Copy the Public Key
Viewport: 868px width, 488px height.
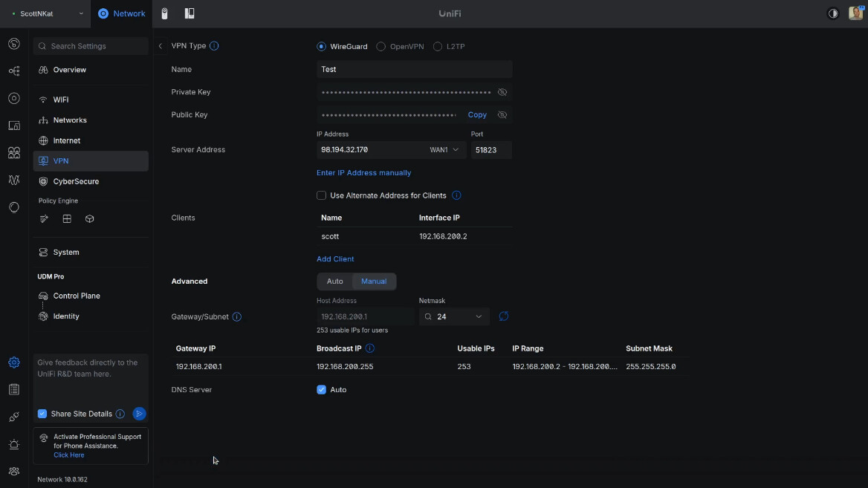[477, 115]
